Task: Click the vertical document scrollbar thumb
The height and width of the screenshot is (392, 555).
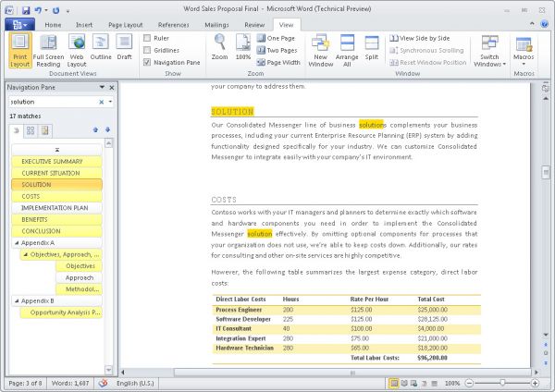Action: 546,173
